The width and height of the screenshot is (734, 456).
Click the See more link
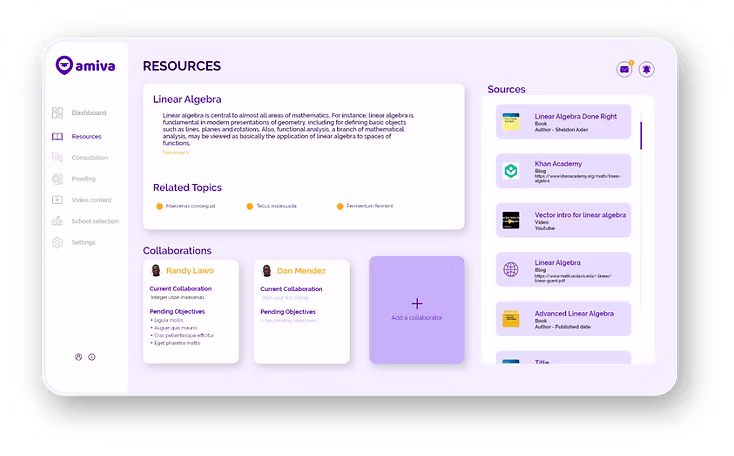[176, 153]
